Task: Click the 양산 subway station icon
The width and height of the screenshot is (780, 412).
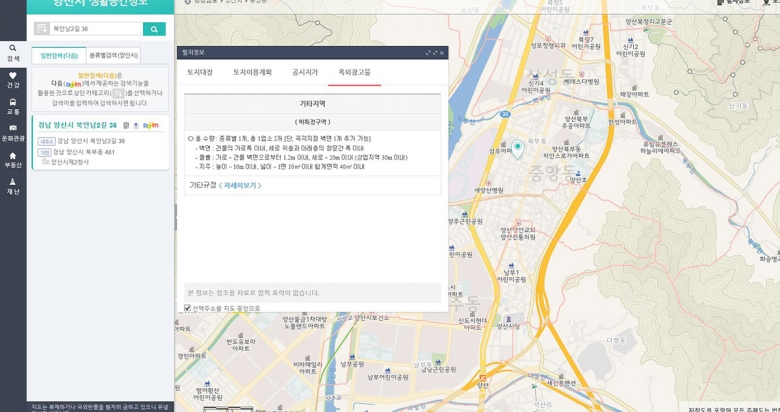Action: pyautogui.click(x=482, y=378)
